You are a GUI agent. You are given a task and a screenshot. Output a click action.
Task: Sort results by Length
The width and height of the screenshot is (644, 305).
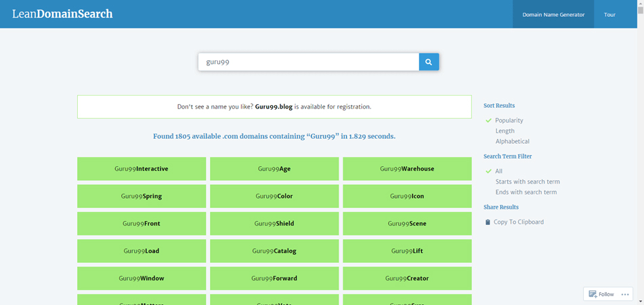(x=505, y=131)
